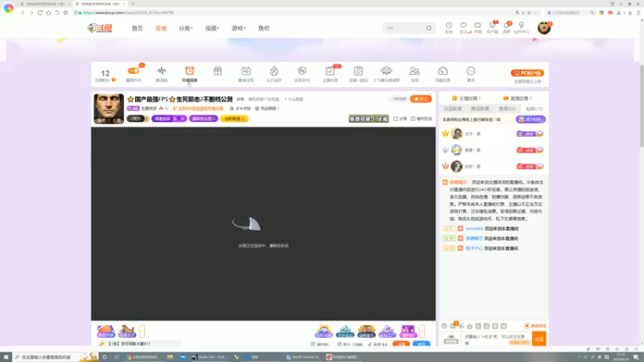Click the Douyu logo in the header
Viewport: 644px width, 362px height.
click(x=99, y=28)
